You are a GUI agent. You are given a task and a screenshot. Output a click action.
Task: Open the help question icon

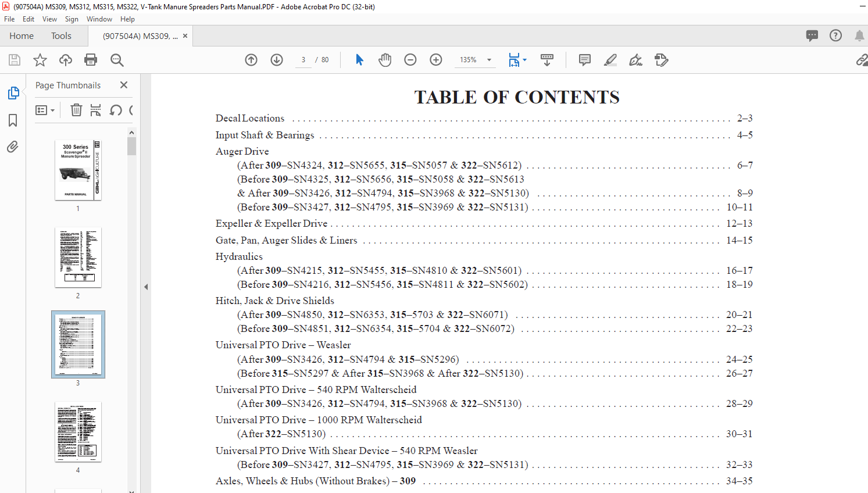click(835, 35)
